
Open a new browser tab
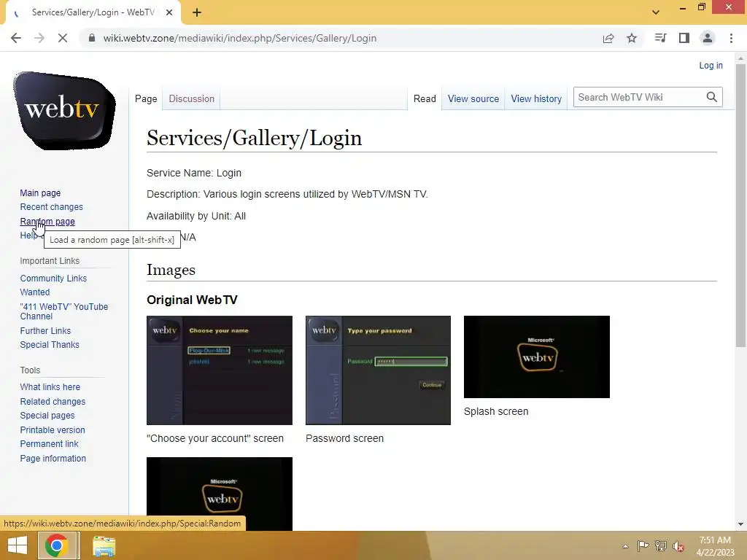pos(197,13)
